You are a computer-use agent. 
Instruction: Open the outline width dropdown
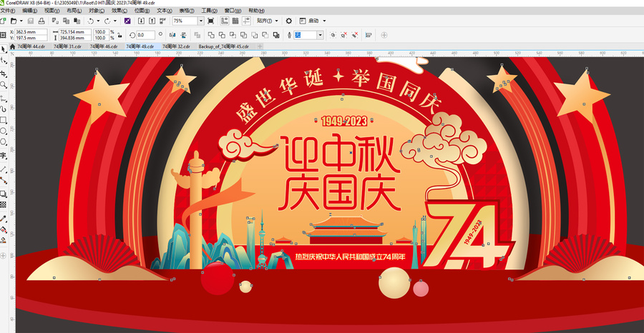click(x=320, y=35)
